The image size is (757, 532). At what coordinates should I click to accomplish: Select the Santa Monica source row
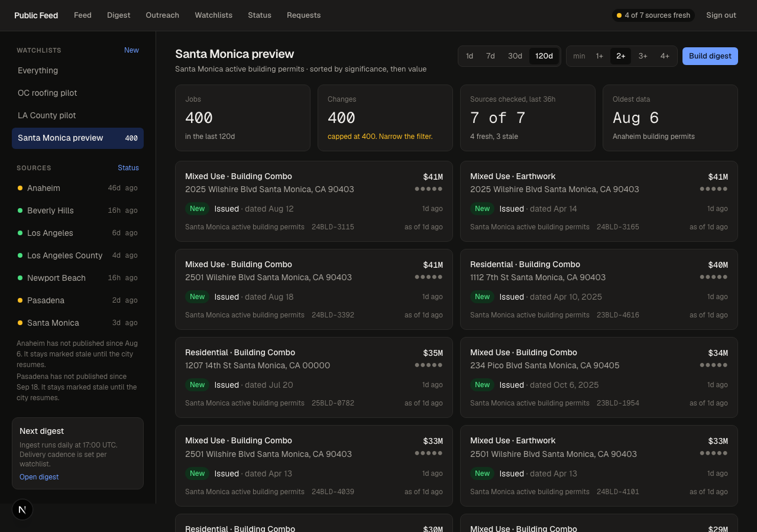coord(77,323)
